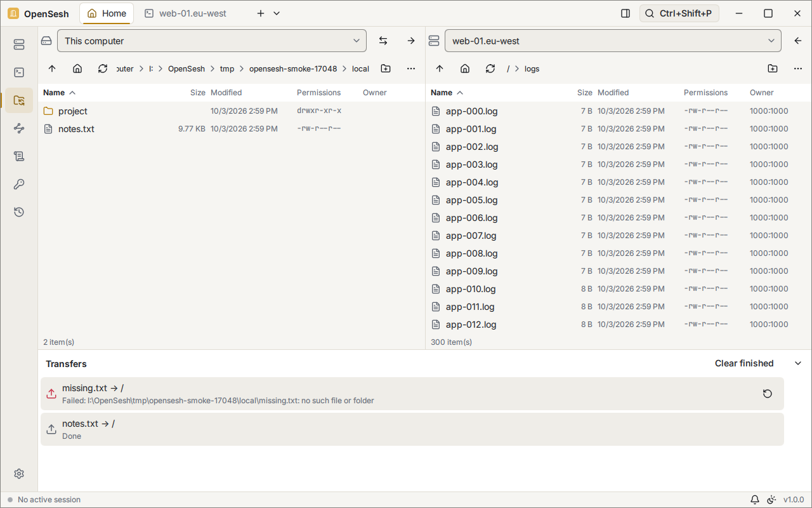Image resolution: width=812 pixels, height=508 pixels.
Task: Toggle the split view layout button
Action: point(625,13)
